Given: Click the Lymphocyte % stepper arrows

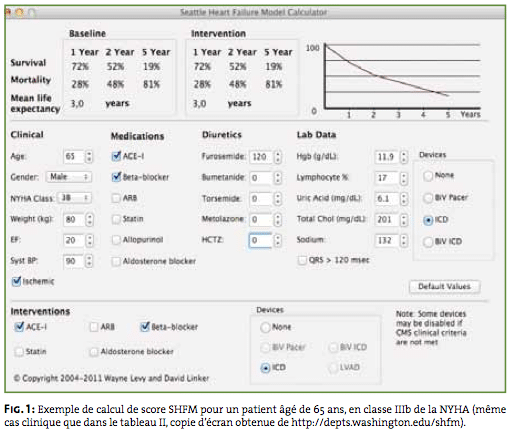Looking at the screenshot, I should 403,178.
